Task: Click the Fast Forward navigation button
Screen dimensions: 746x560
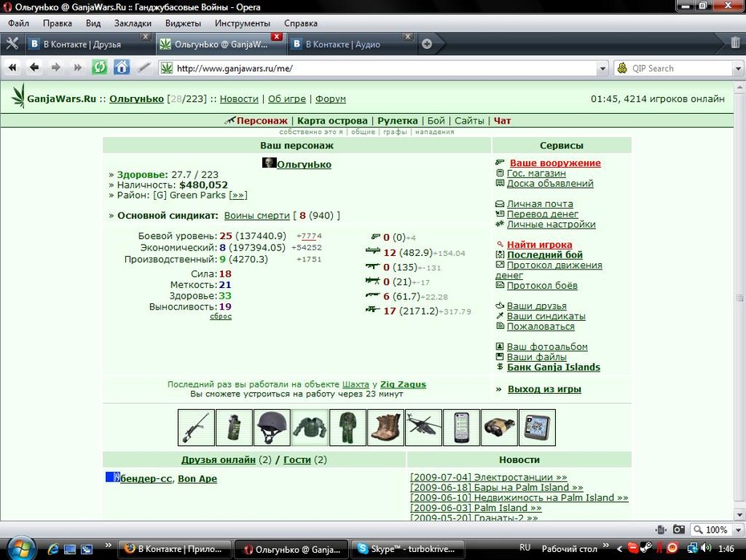Action: tap(77, 67)
